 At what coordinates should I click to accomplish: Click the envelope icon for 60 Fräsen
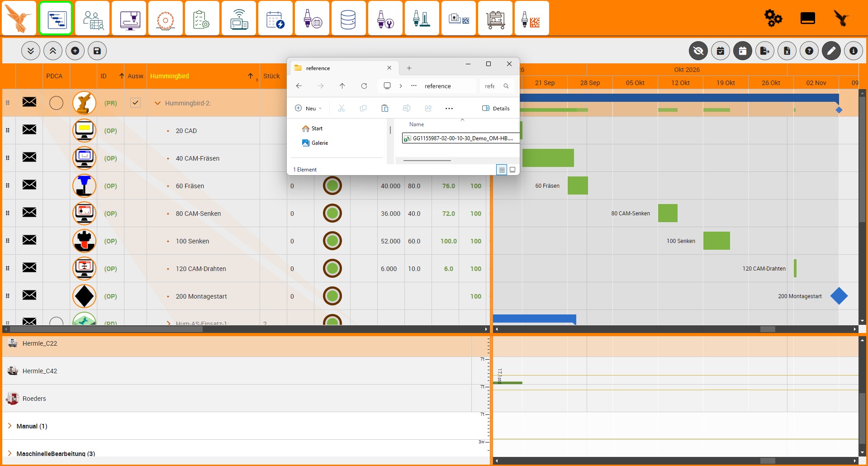coord(29,185)
